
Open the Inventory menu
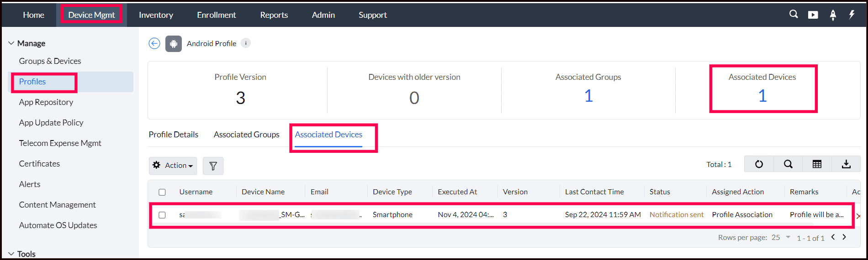click(156, 15)
